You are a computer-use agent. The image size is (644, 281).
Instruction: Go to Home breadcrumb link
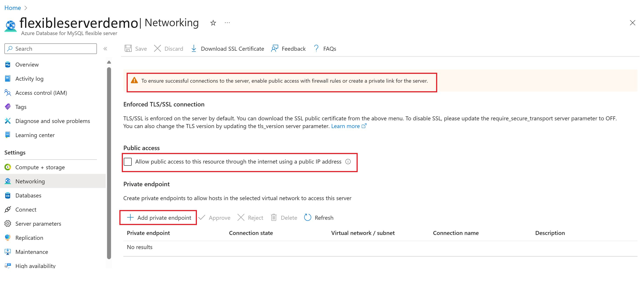13,8
